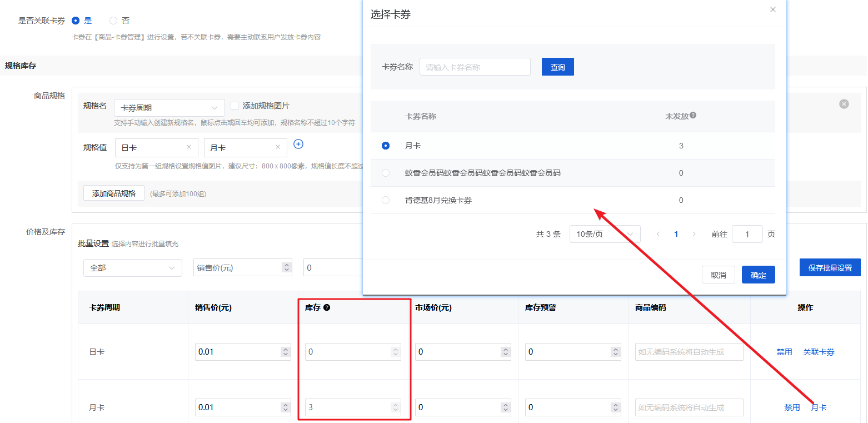Confirm selection with 确定
Viewport: 868px width, 423px height.
759,275
